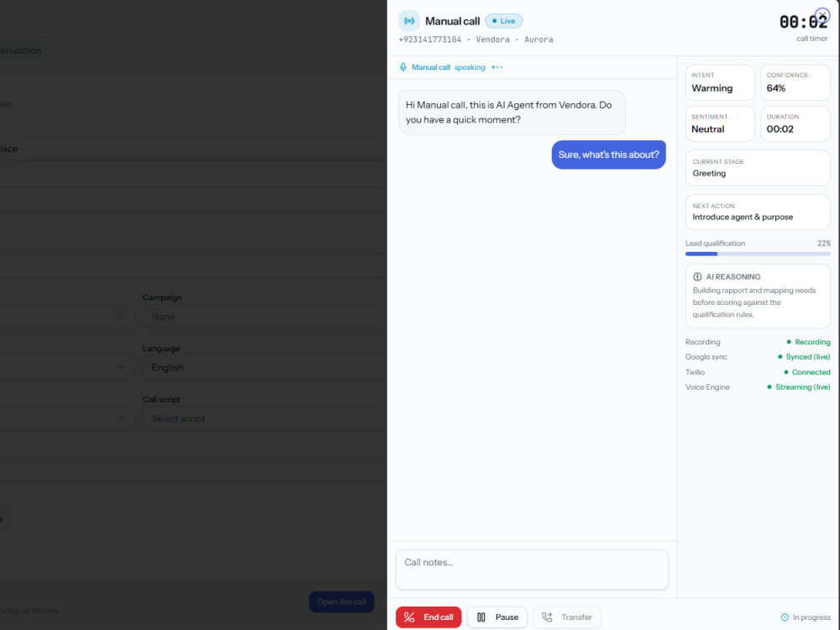Click the Recording status indicator

pyautogui.click(x=808, y=342)
